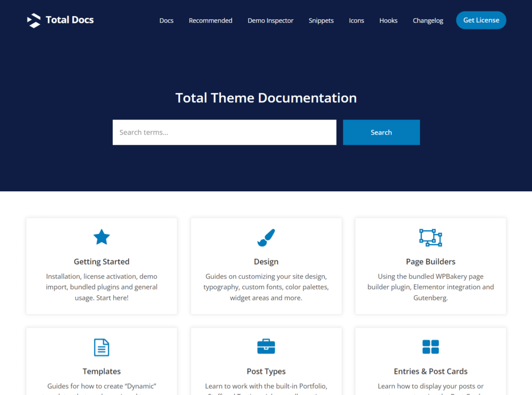Open the Changelog link
Screen dimensions: 532x395
point(428,20)
